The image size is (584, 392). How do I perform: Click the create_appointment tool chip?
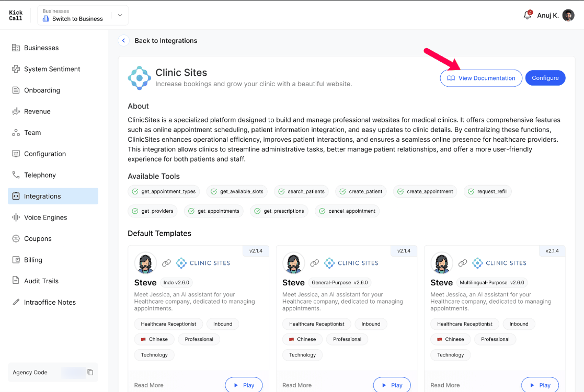tap(425, 191)
